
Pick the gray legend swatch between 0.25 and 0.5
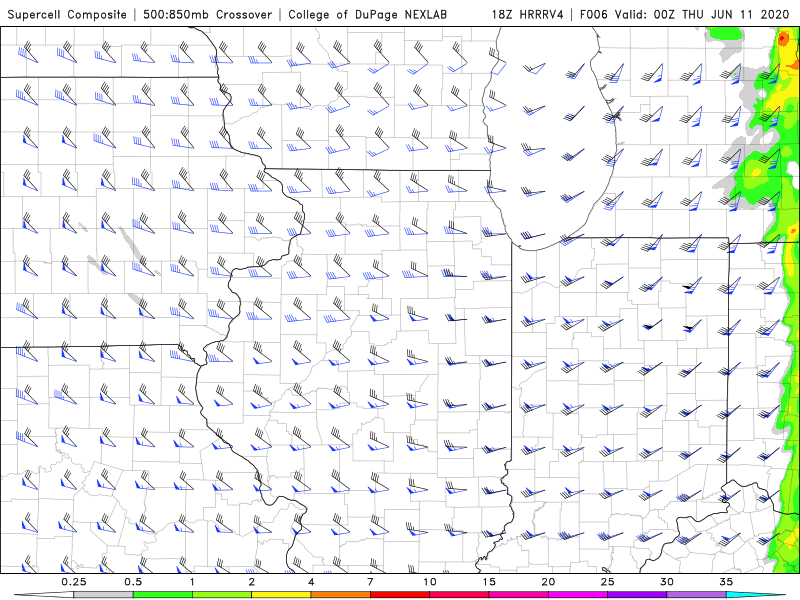point(103,595)
